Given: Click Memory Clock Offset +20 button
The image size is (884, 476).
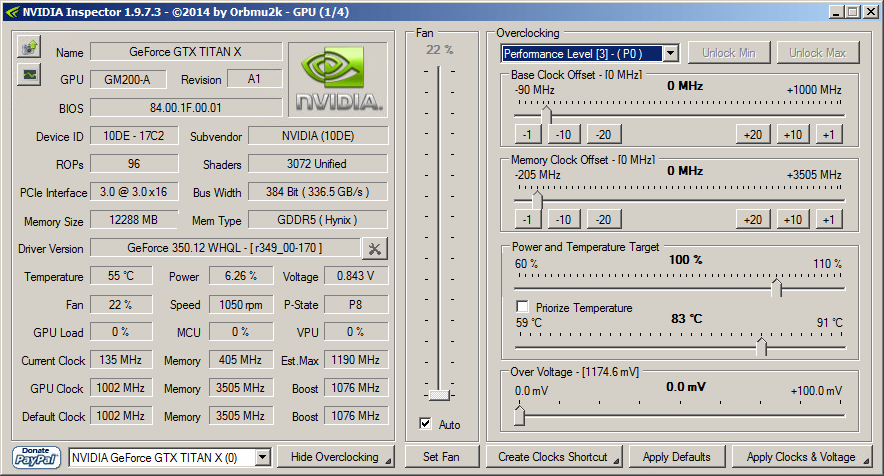Looking at the screenshot, I should (x=753, y=219).
